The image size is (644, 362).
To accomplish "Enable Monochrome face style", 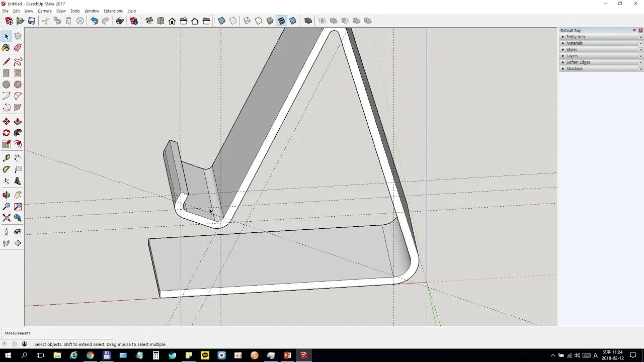I will click(x=293, y=21).
